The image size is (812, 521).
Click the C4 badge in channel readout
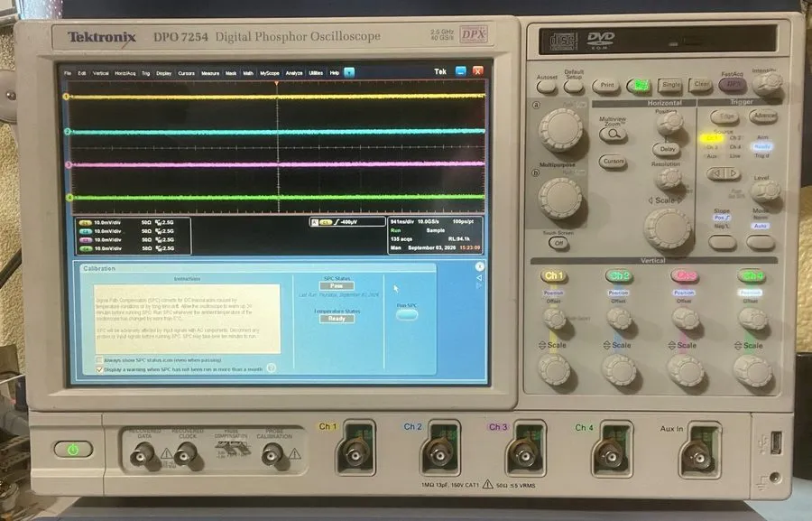(87, 249)
